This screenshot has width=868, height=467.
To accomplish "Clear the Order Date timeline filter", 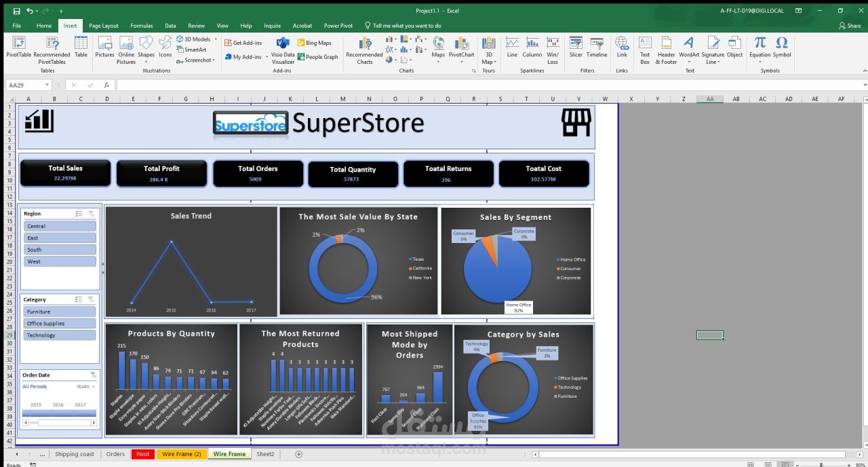I will pos(93,375).
